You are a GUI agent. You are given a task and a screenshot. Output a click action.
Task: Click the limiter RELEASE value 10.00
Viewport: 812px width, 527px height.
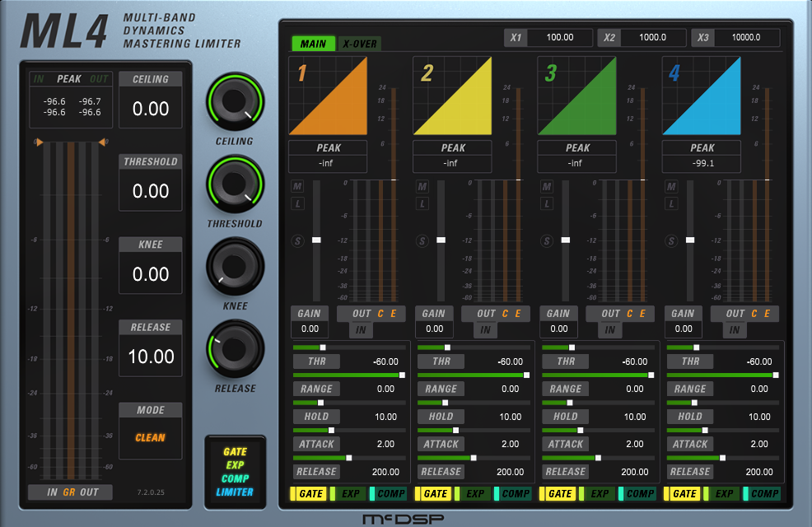click(151, 357)
